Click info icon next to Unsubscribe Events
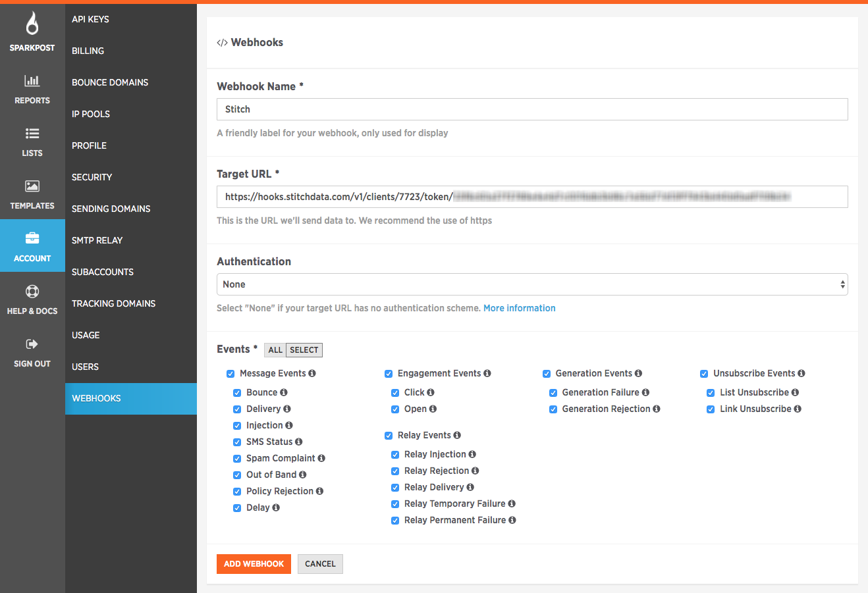868x593 pixels. point(801,373)
